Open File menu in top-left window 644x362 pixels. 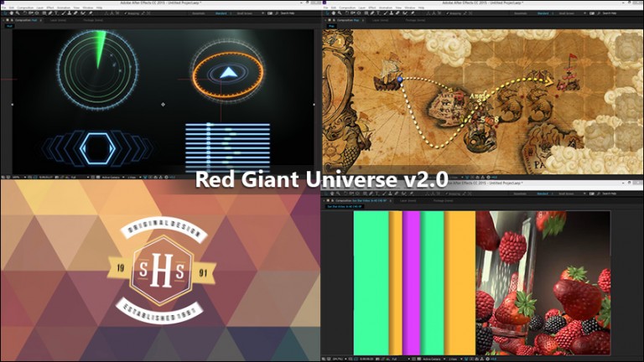click(x=3, y=8)
